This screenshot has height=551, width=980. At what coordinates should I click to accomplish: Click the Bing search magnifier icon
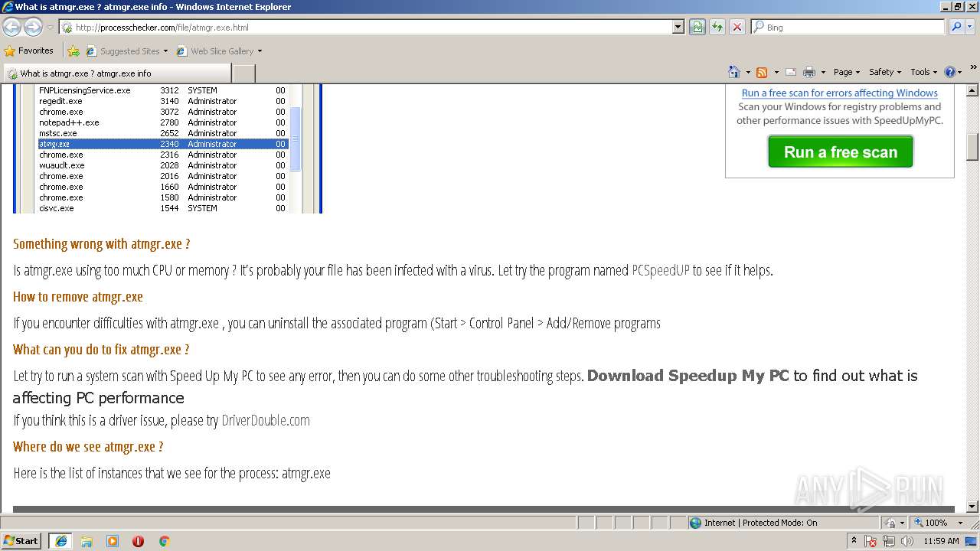tap(955, 27)
